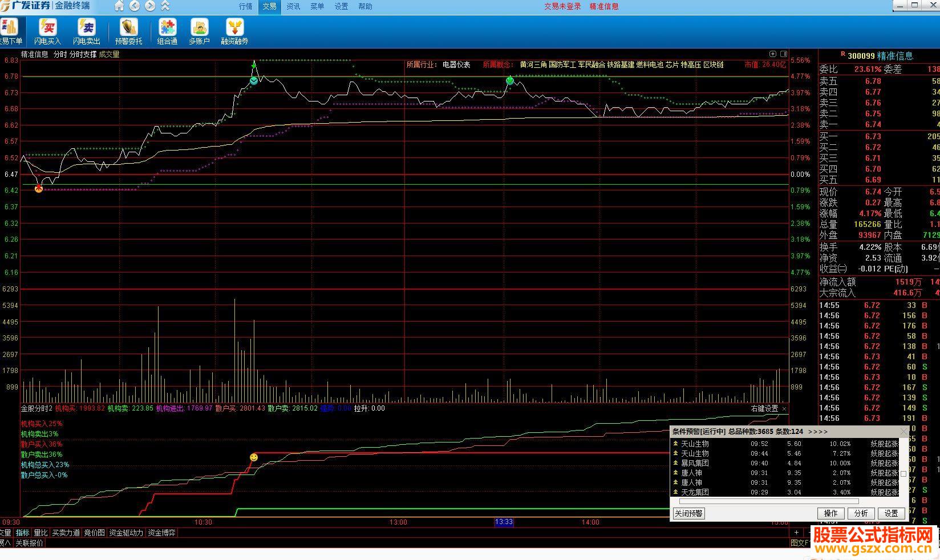Close the 条件预警 alert dialog

pos(903,432)
